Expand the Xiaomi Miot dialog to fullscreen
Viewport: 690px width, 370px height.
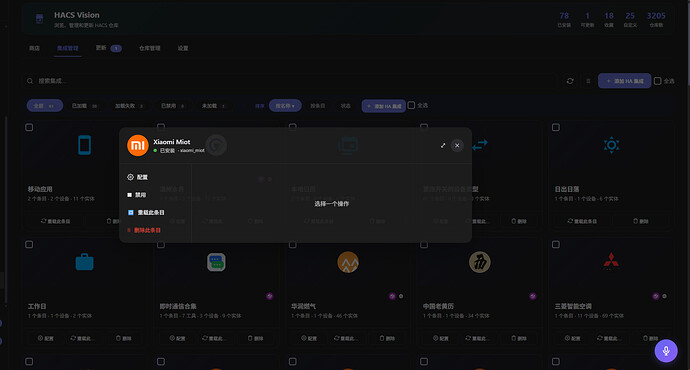[x=443, y=146]
